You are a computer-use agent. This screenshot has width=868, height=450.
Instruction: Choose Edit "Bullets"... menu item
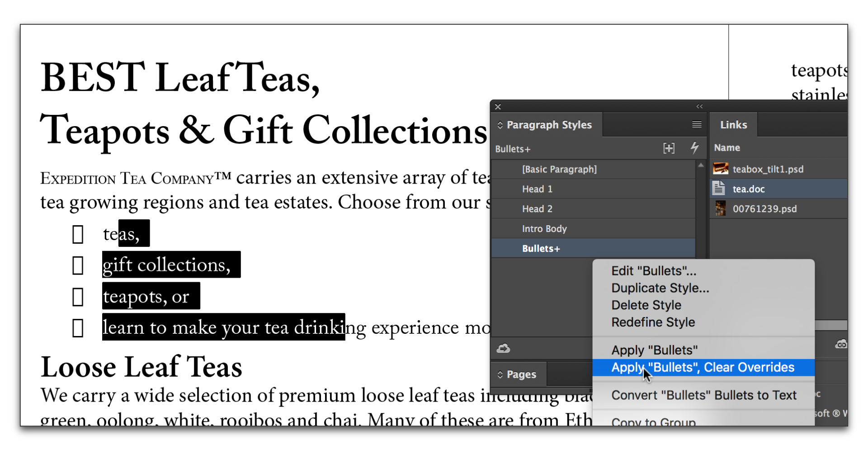click(x=703, y=271)
